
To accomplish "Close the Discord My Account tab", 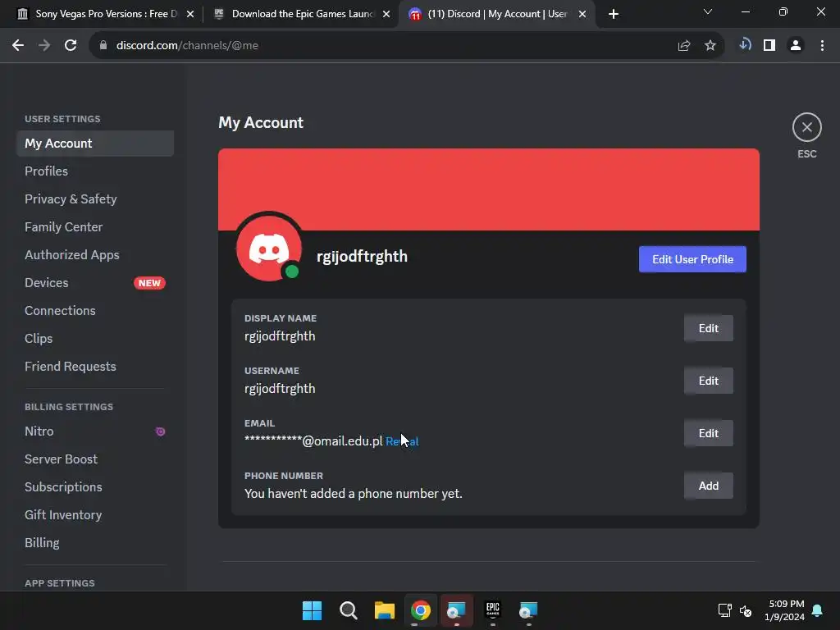I will tap(582, 14).
